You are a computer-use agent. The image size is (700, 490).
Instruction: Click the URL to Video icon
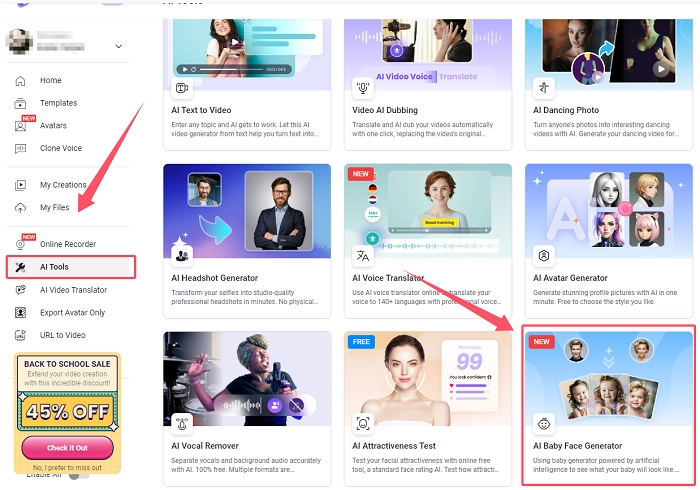click(20, 335)
